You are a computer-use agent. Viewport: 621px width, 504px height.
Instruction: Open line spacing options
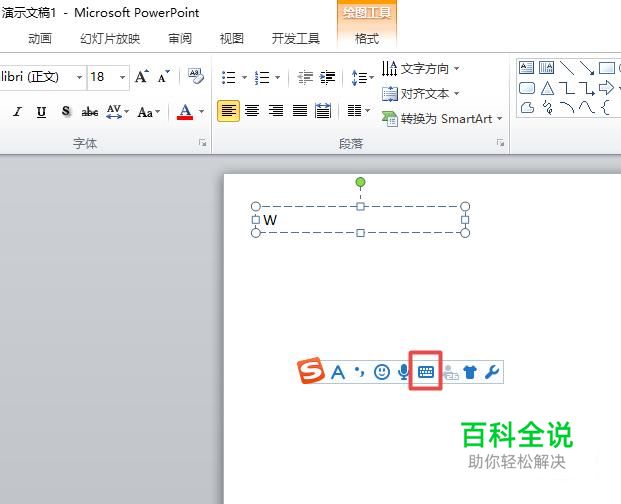362,77
